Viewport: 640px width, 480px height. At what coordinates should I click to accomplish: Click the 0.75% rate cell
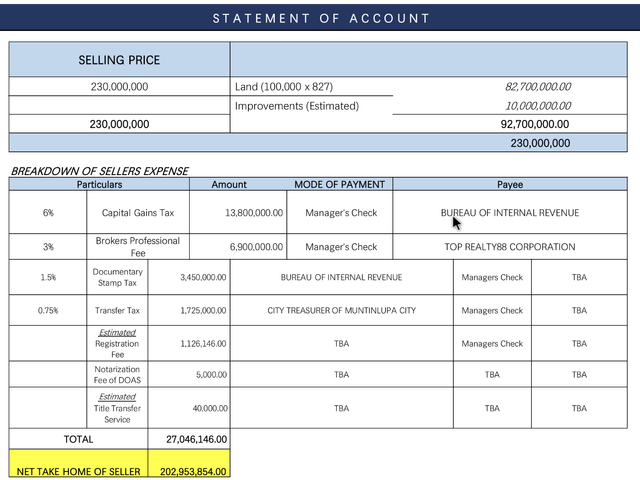point(48,310)
